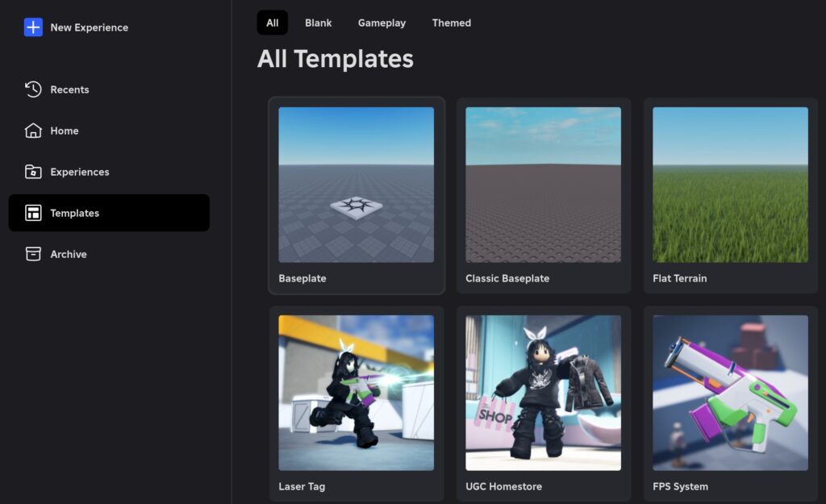Show the Gameplay templates tab

pyautogui.click(x=382, y=23)
